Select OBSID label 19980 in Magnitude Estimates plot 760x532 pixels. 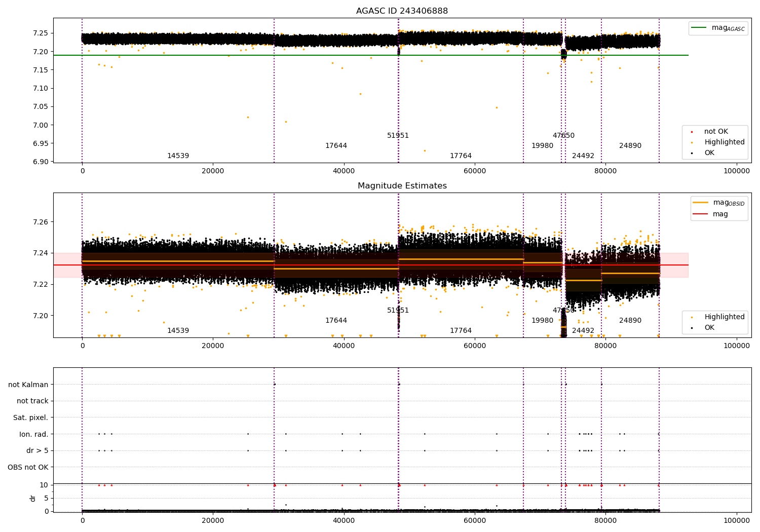click(x=542, y=321)
